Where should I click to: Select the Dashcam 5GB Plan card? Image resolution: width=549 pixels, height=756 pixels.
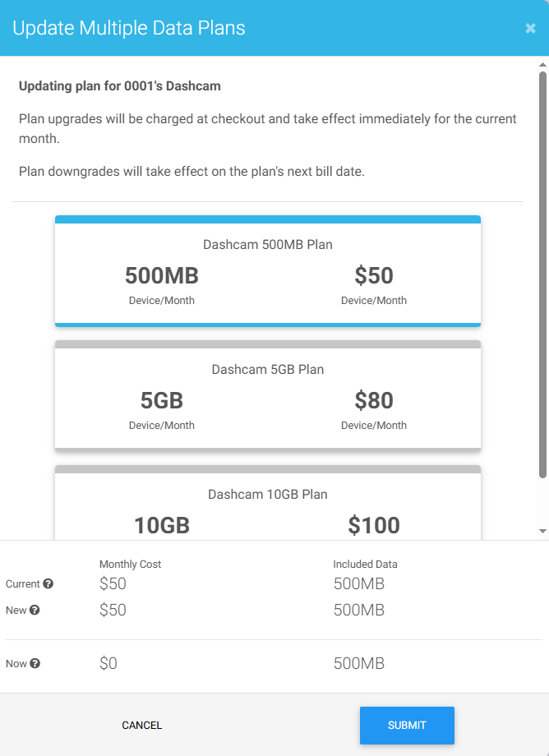pos(267,396)
